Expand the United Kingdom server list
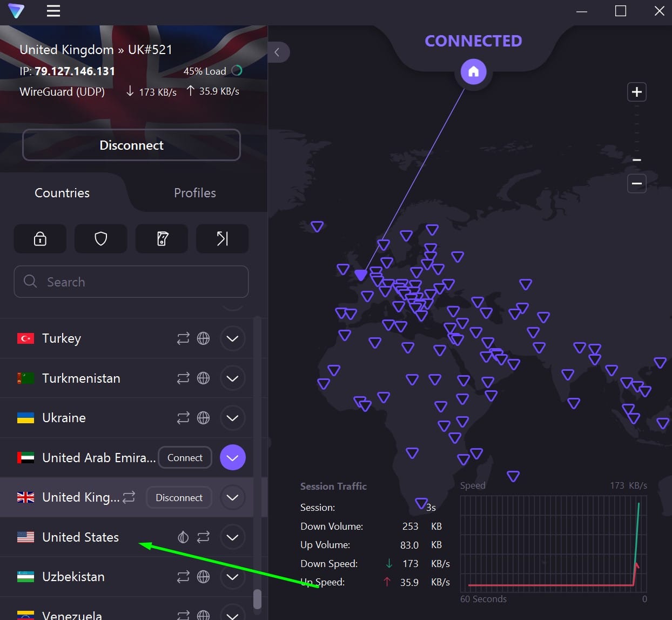672x620 pixels. tap(233, 497)
